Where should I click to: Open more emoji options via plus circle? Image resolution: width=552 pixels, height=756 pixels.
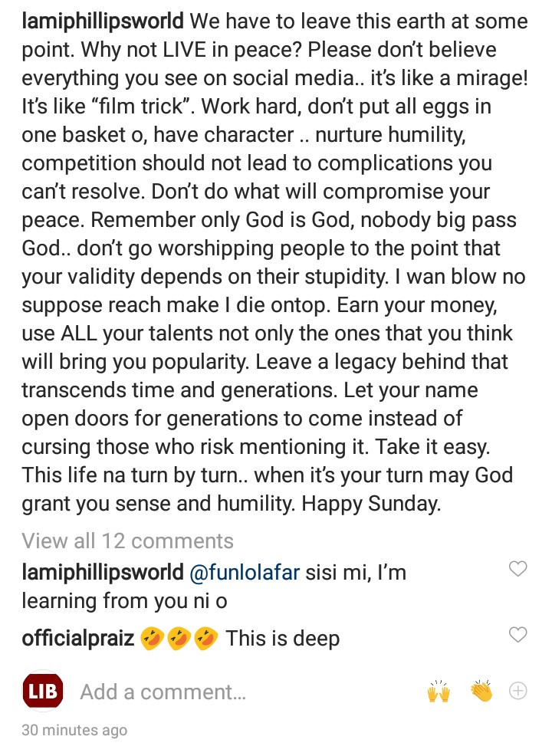(517, 691)
